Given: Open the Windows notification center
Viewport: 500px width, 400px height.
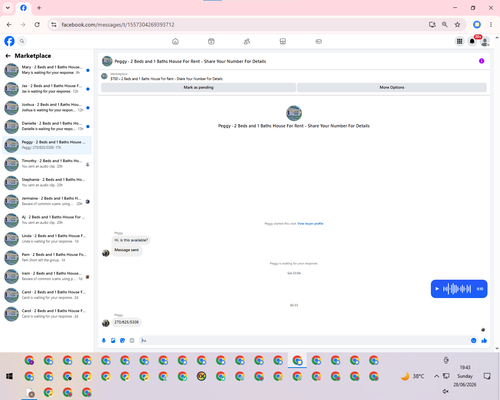Looking at the screenshot, I should (487, 376).
